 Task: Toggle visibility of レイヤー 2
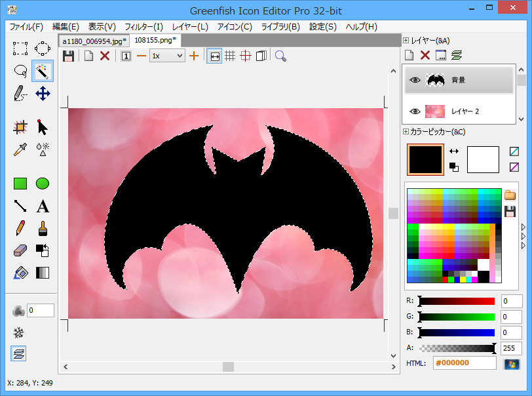(x=414, y=111)
